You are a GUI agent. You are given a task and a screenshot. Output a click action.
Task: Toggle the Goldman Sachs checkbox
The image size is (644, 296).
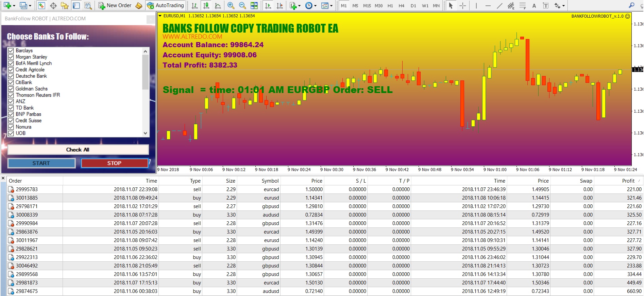pyautogui.click(x=11, y=89)
